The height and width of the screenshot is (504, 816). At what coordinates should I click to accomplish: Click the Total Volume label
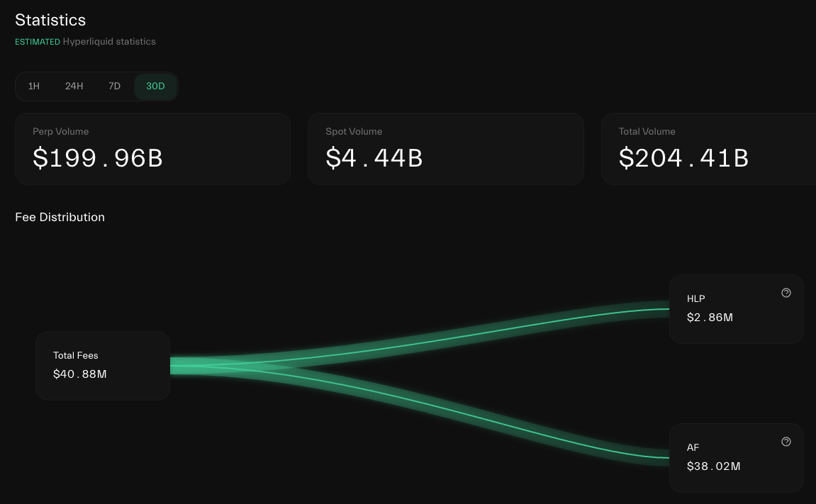647,131
